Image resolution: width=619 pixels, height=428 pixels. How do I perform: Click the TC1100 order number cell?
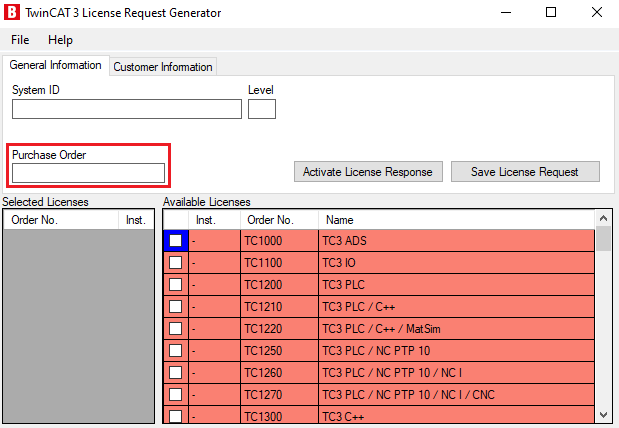[x=279, y=263]
